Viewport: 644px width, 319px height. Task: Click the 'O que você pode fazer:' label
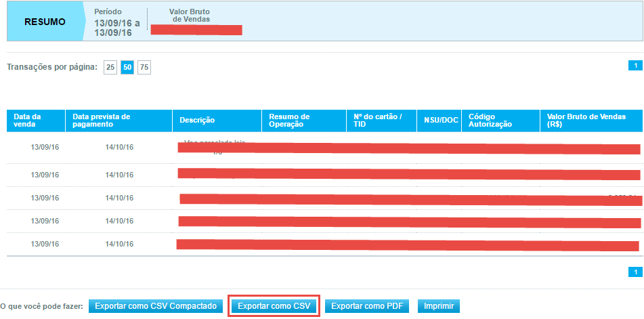[42, 307]
